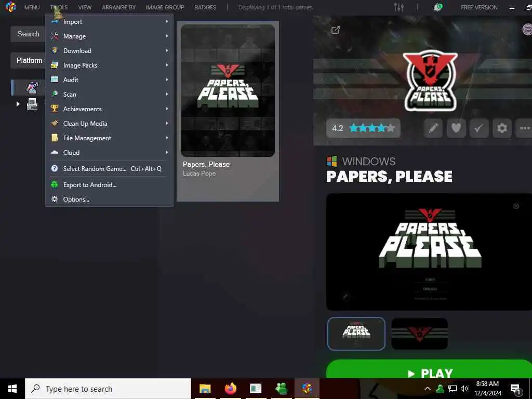Image resolution: width=532 pixels, height=399 pixels.
Task: Click the FREE VERSION label
Action: click(479, 7)
